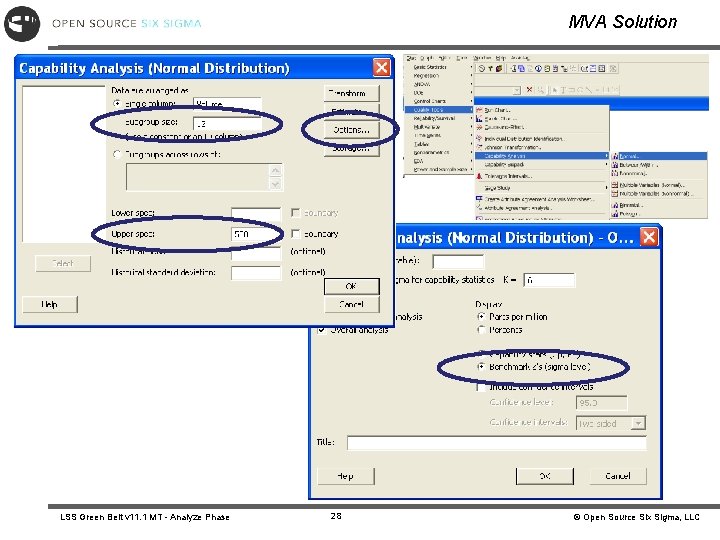Click the Poisson capability icon

[x=615, y=214]
